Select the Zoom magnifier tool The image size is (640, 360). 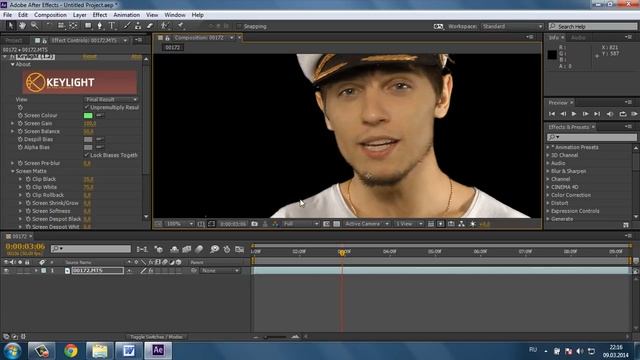click(x=34, y=26)
